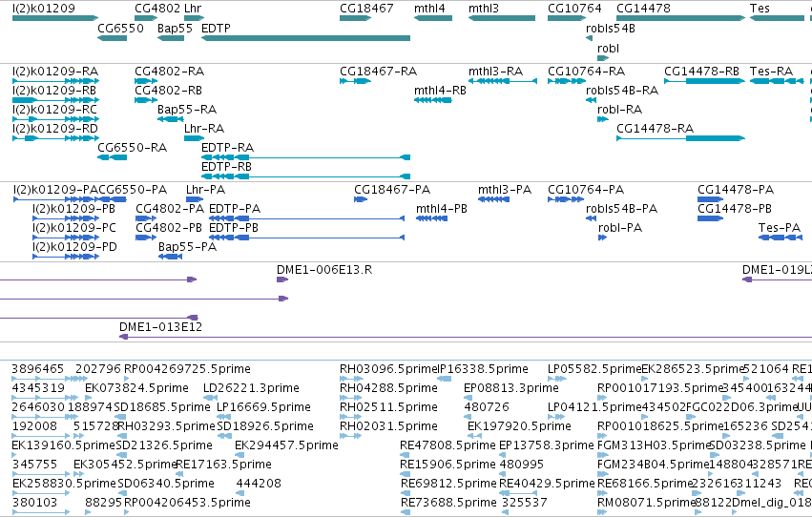This screenshot has width=812, height=517.
Task: Select the mthl3 gene label
Action: pos(484,9)
